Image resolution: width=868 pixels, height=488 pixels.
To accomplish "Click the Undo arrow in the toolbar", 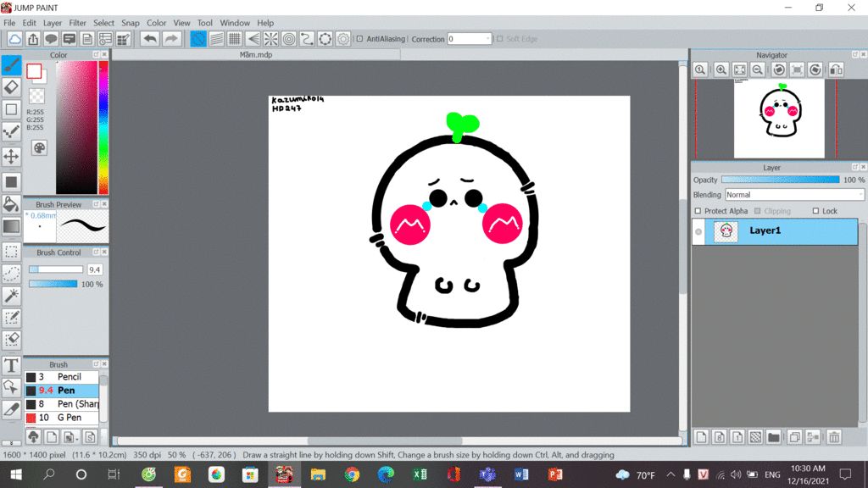I will click(x=149, y=39).
